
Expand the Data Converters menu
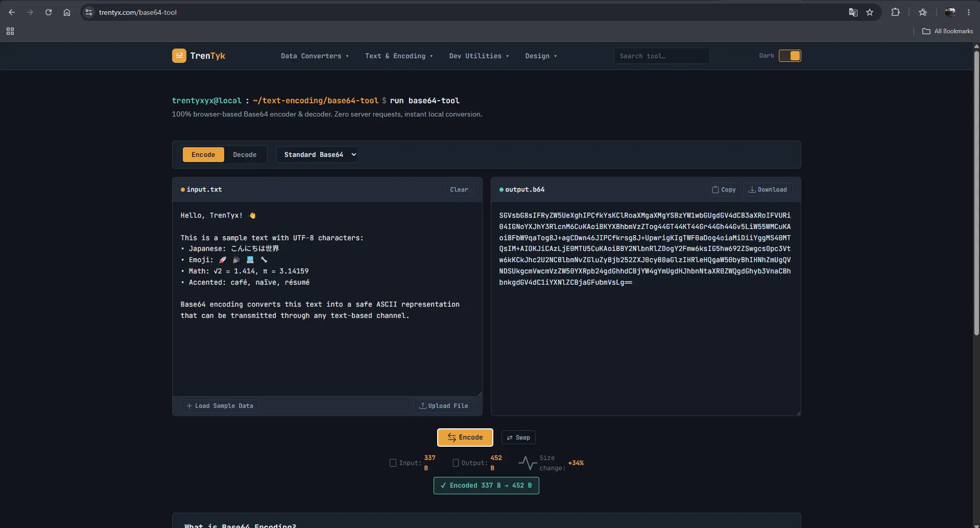point(315,56)
